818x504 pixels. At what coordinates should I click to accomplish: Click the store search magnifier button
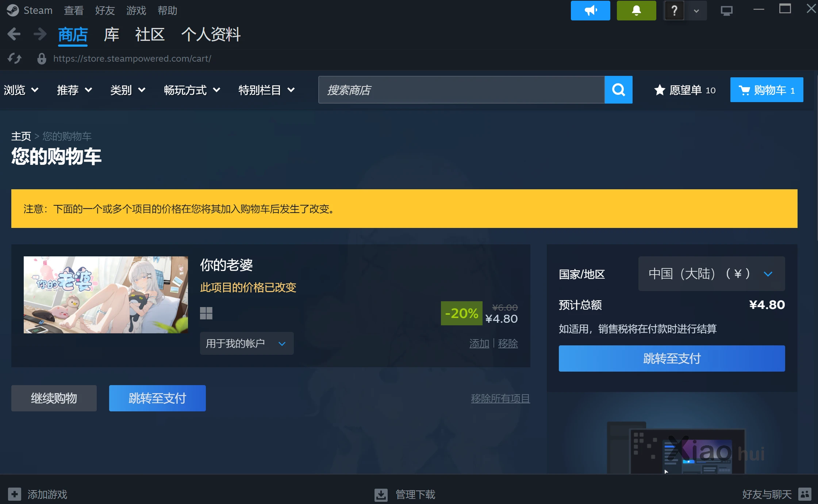[618, 90]
